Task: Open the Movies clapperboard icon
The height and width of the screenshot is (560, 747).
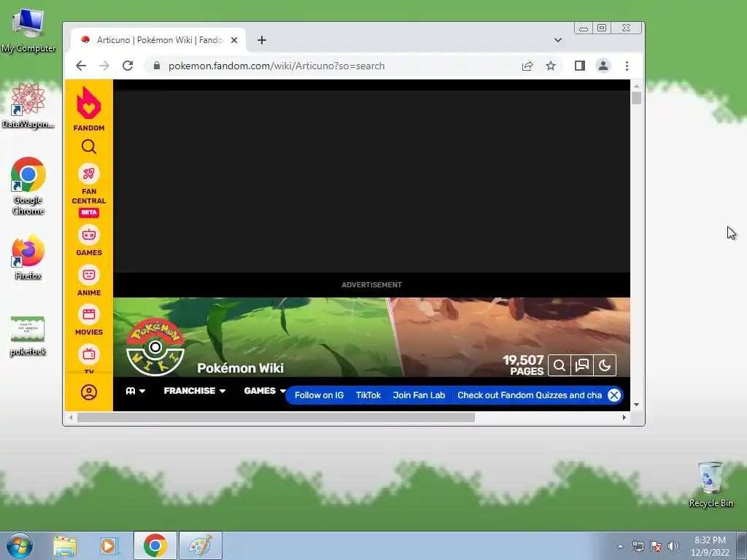Action: pos(88,314)
